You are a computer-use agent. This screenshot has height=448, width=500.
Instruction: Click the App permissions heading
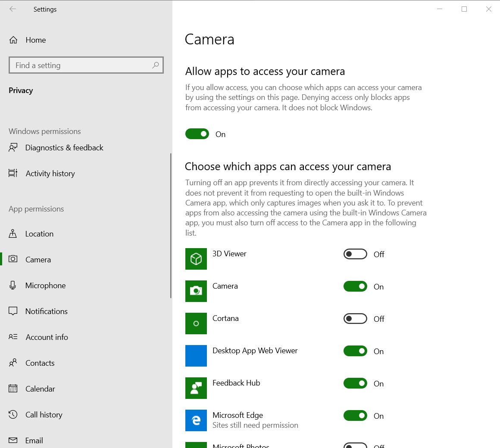(36, 209)
